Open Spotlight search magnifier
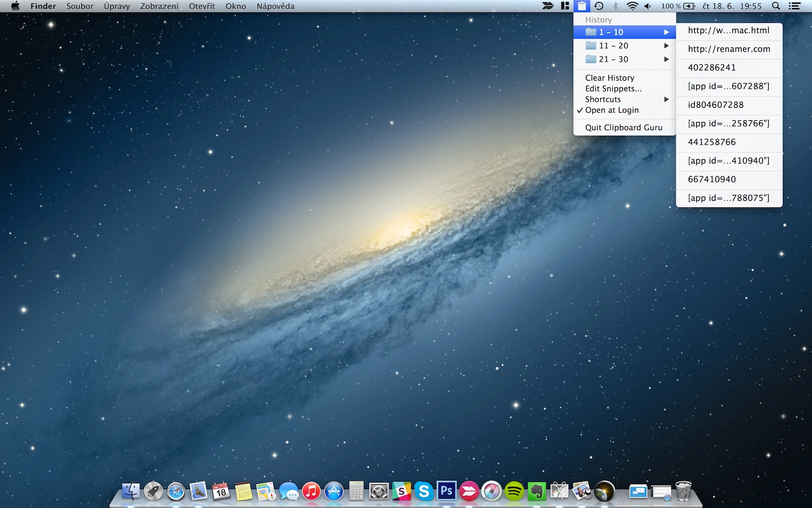This screenshot has height=508, width=812. (x=776, y=6)
